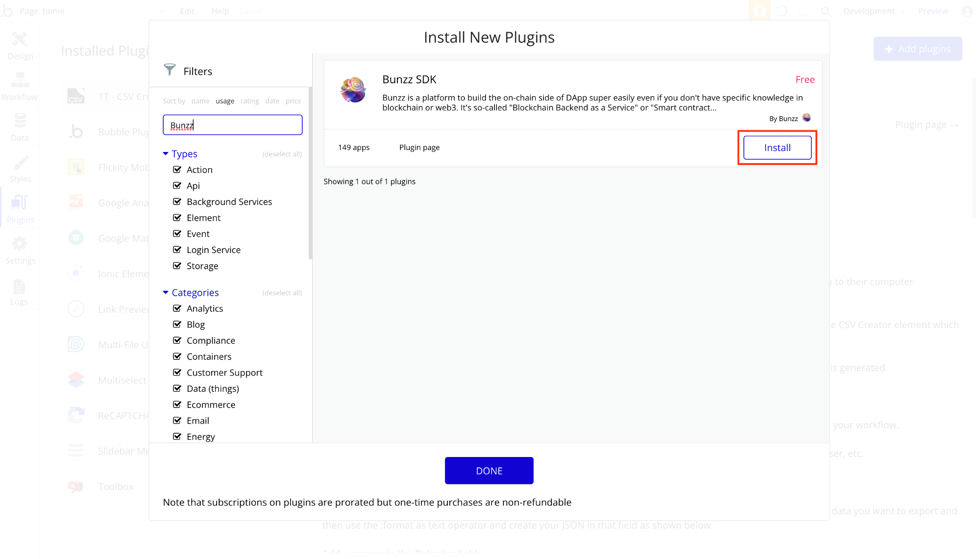Click the Filters funnel icon
980x559 pixels.
coord(170,70)
